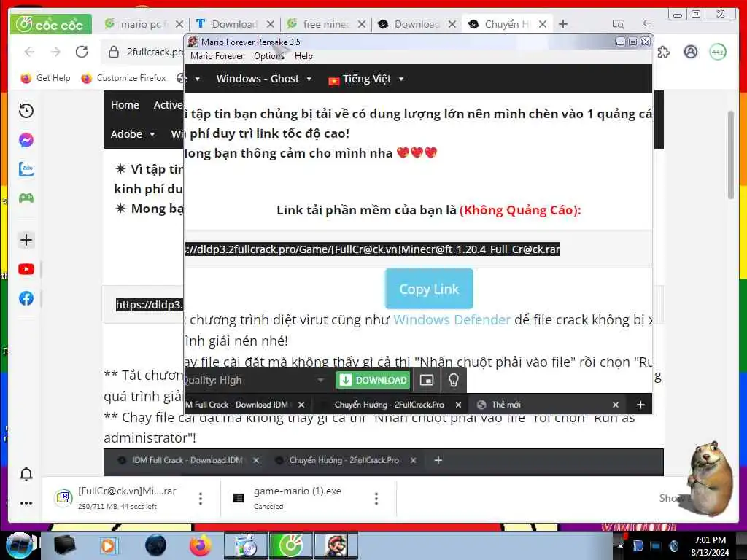Close the 'mario pc' browser tab
747x560 pixels.
pos(179,24)
